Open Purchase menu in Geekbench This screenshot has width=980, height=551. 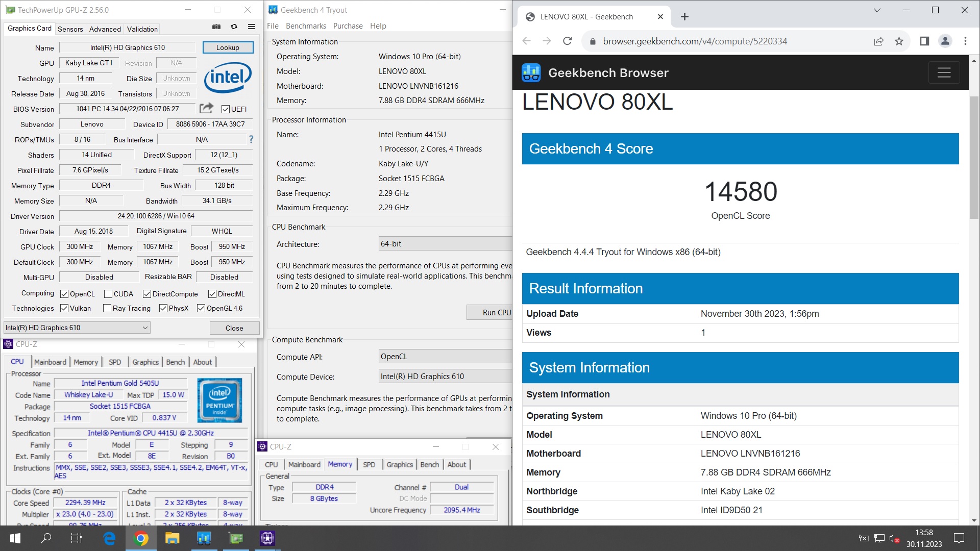(348, 26)
